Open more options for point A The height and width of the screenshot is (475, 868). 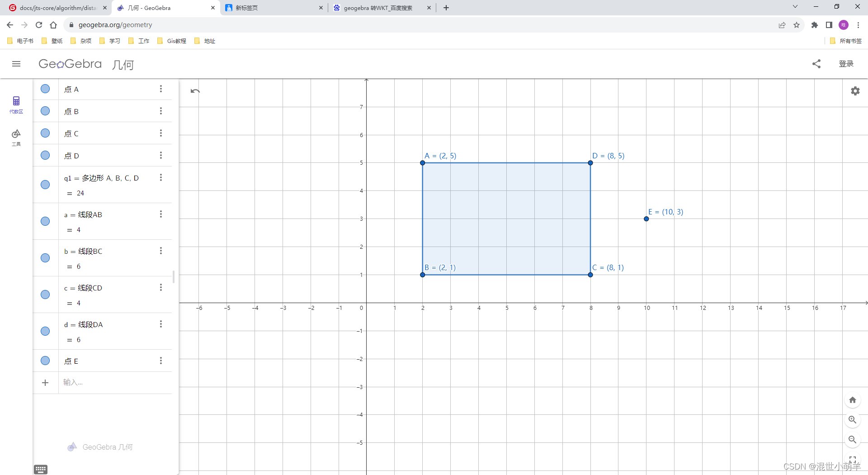(x=161, y=89)
